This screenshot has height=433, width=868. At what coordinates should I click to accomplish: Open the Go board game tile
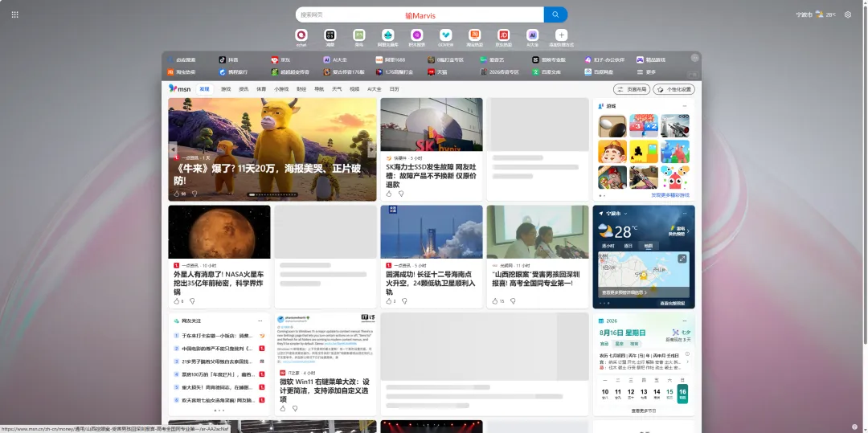pos(612,125)
